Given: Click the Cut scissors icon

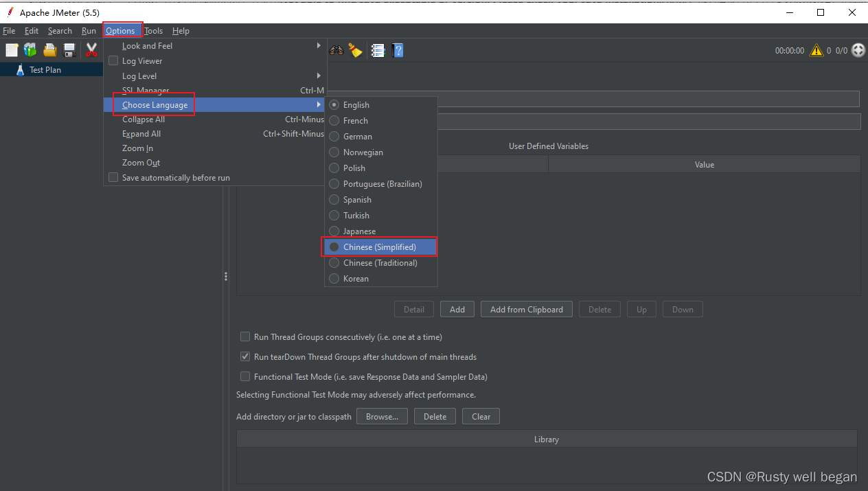Looking at the screenshot, I should click(91, 50).
